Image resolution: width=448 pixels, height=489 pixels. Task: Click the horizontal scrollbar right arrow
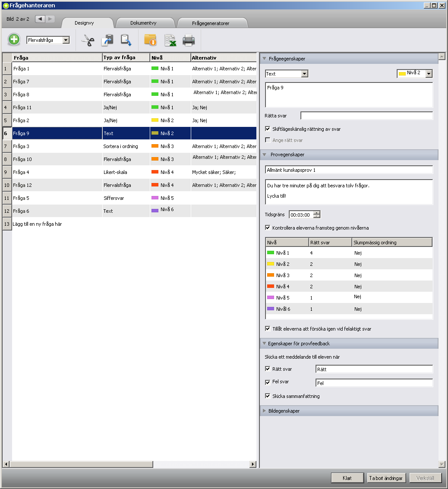[x=253, y=464]
